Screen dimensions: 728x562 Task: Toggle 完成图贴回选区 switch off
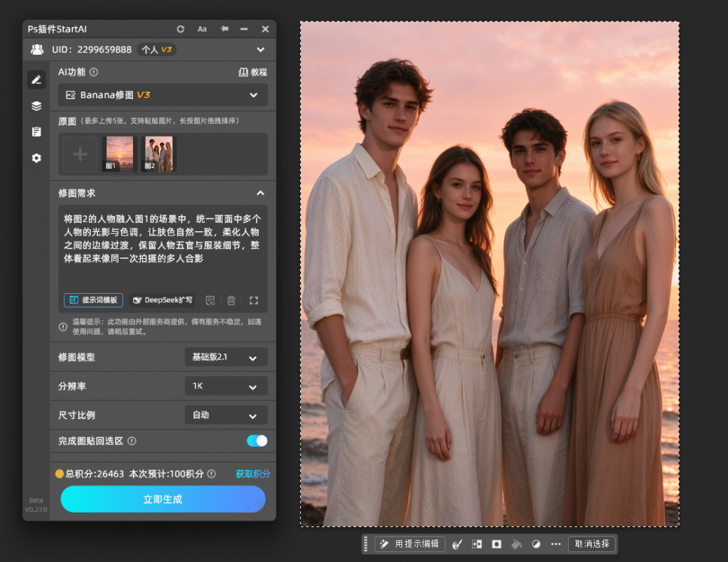(257, 441)
